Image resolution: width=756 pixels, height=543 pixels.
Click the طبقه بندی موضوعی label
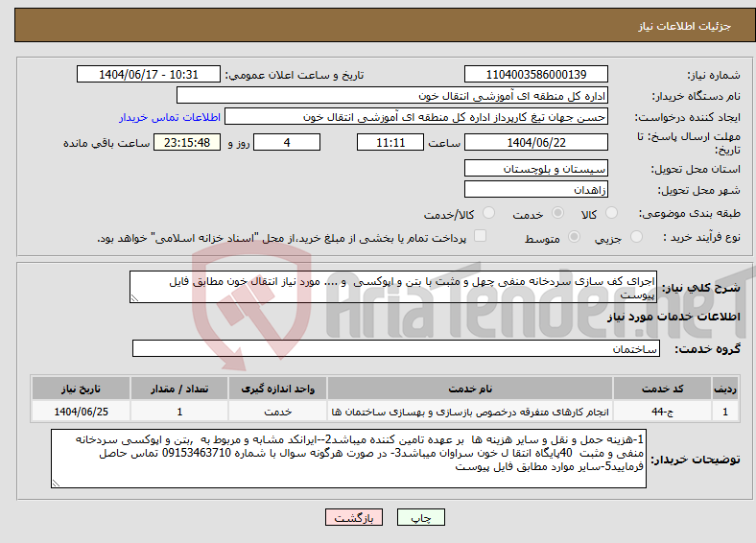click(690, 213)
